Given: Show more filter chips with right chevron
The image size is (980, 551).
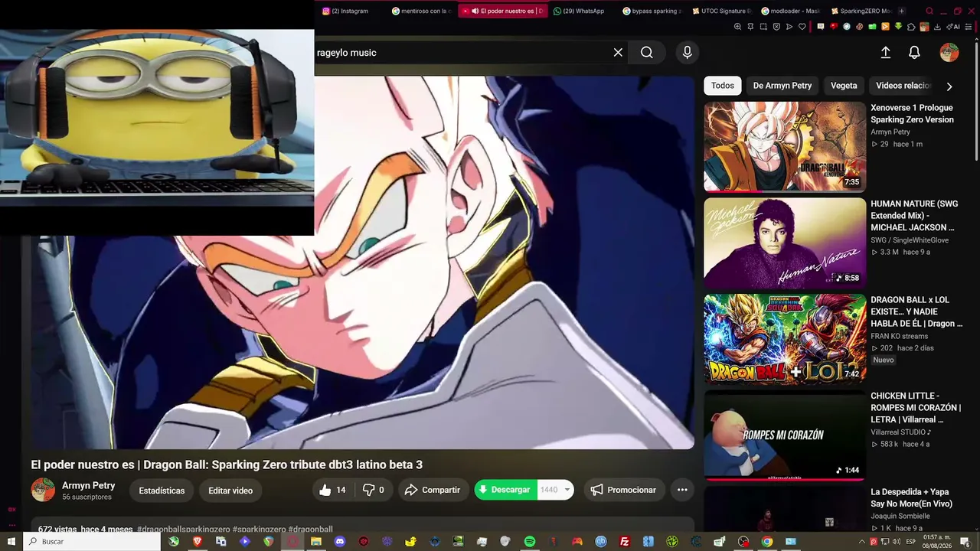Looking at the screenshot, I should (949, 86).
